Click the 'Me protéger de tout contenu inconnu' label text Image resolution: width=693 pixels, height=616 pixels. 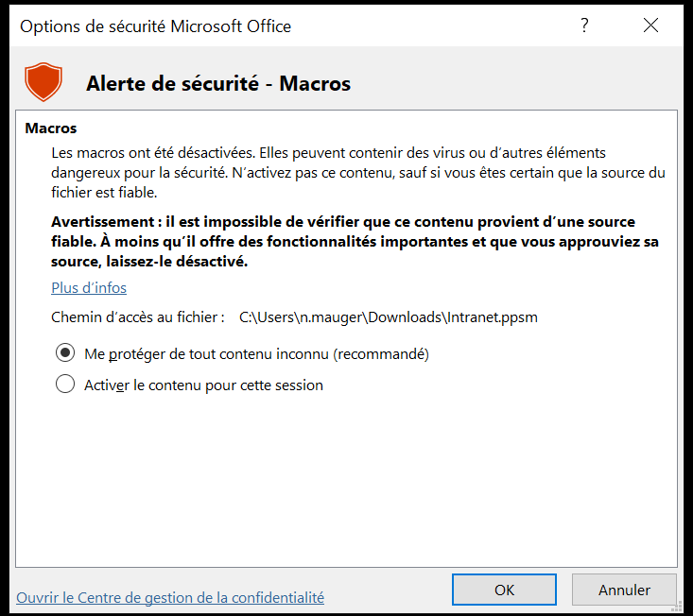257,354
